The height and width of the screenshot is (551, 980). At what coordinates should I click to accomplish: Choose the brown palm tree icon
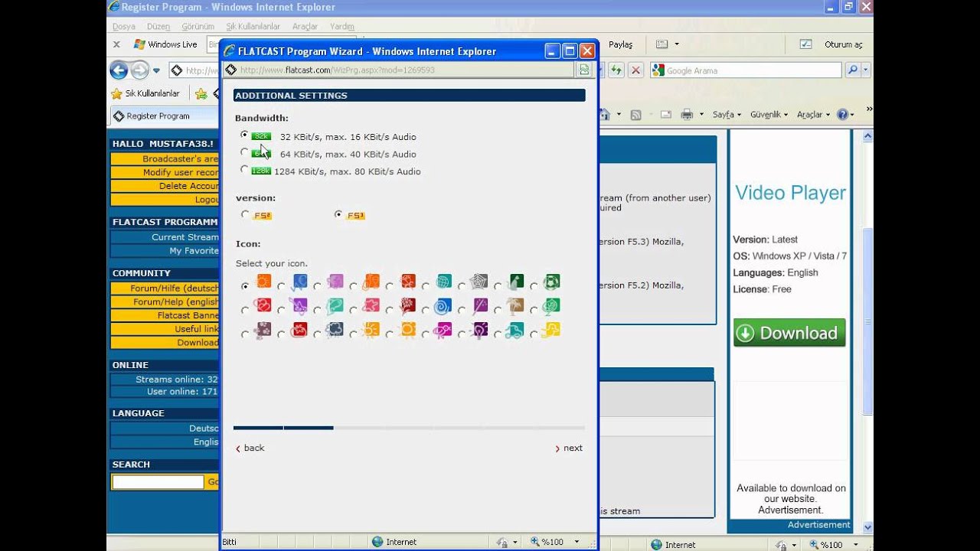click(516, 306)
